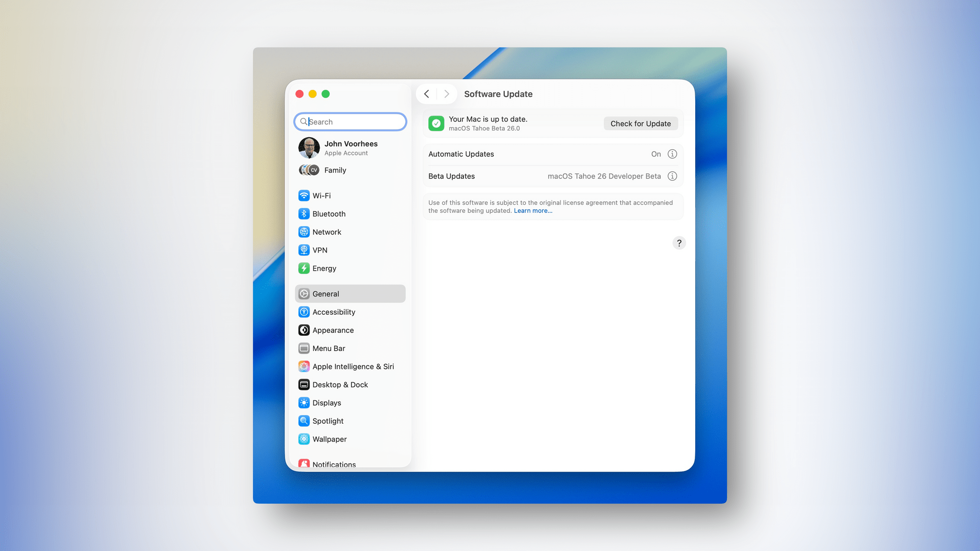Click John Voorhees profile photo
Viewport: 980px width, 551px height.
(x=309, y=148)
